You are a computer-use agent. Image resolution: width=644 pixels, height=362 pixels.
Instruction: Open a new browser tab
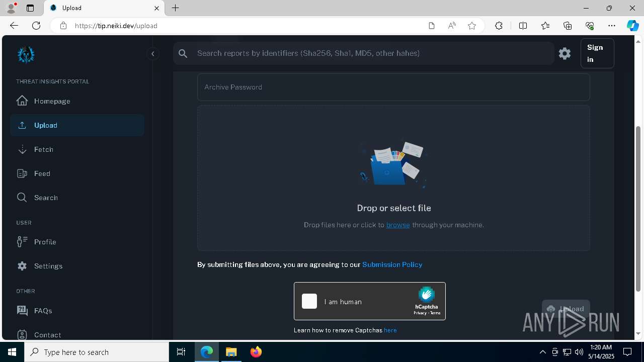175,8
